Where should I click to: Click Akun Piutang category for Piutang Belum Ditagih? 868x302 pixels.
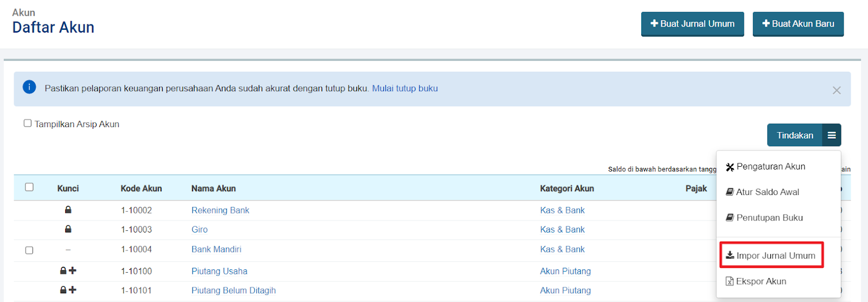[565, 291]
